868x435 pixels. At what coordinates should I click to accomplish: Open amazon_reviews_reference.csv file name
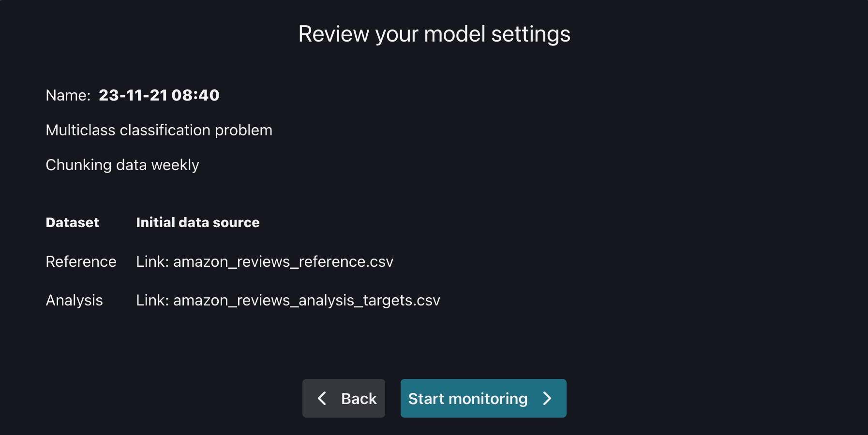(x=283, y=261)
